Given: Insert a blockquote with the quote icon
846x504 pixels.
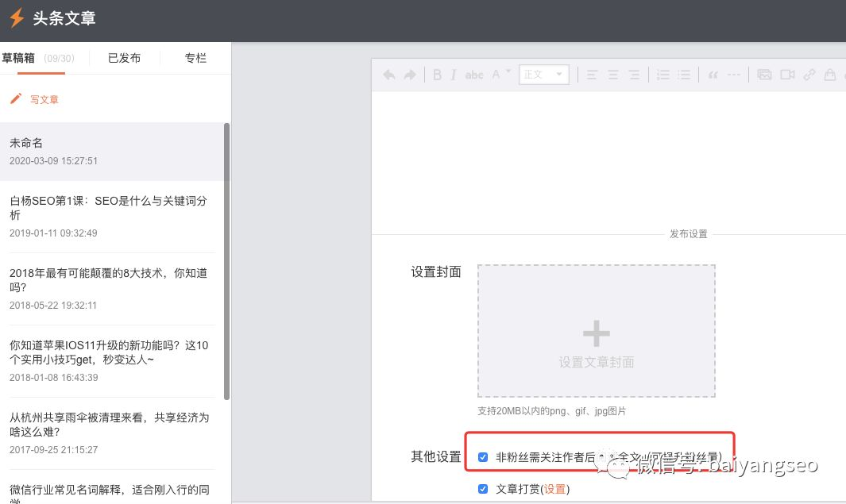Looking at the screenshot, I should click(713, 75).
